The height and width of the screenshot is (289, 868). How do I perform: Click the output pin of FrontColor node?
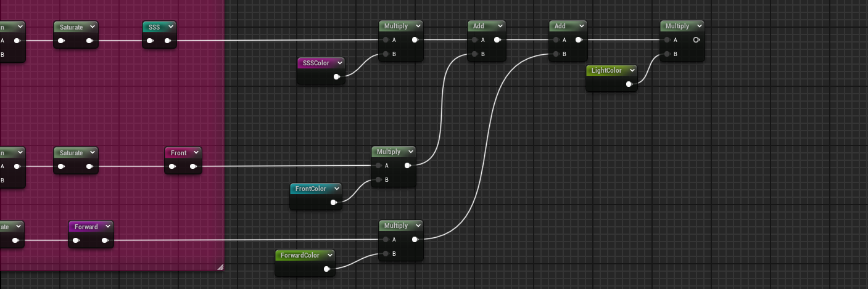[334, 203]
